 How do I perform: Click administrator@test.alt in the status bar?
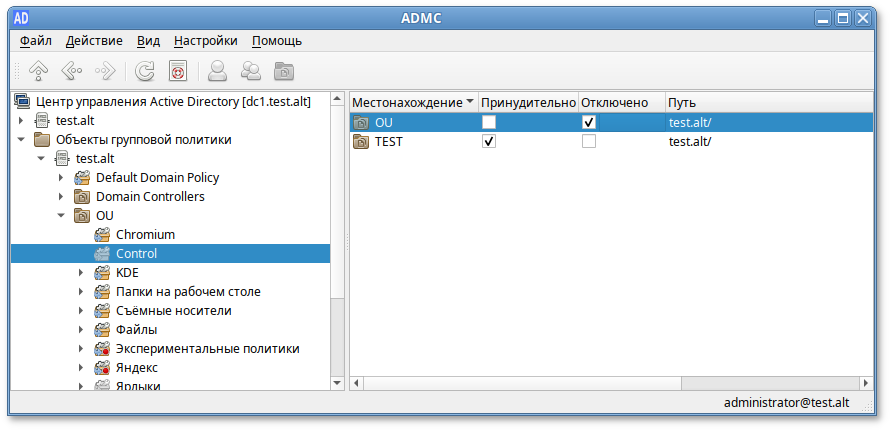click(x=787, y=403)
